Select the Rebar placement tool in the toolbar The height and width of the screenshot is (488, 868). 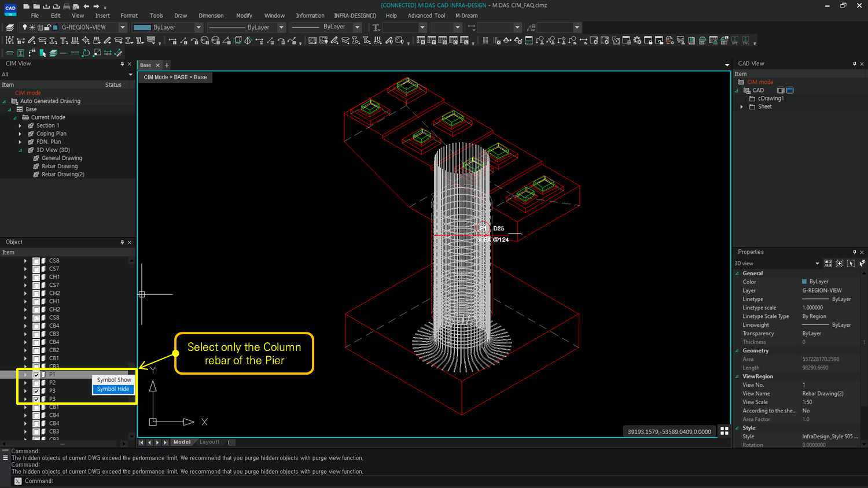[x=31, y=40]
